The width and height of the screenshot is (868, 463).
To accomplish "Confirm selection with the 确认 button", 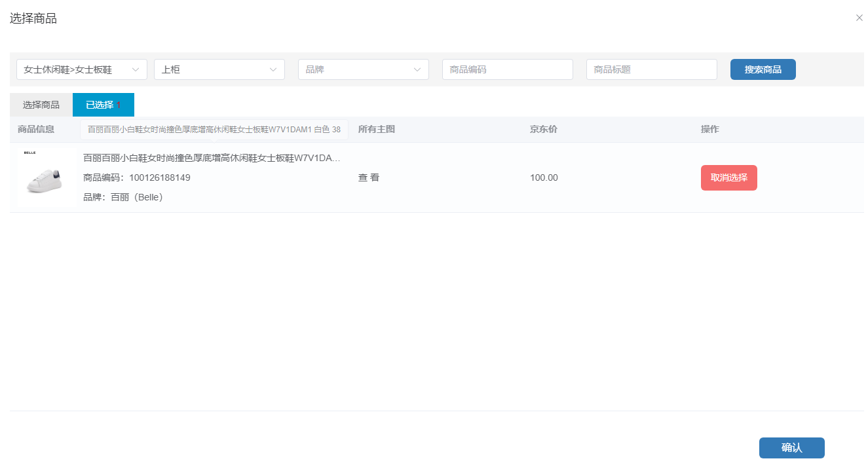I will [791, 448].
